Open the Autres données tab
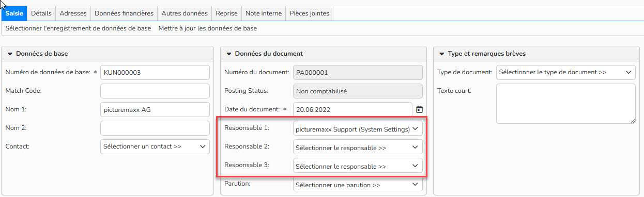The width and height of the screenshot is (644, 197). tap(185, 13)
